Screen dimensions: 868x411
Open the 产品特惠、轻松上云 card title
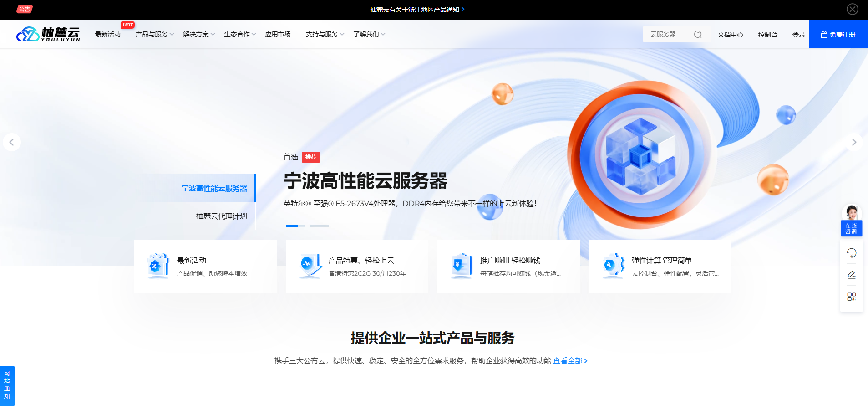click(x=361, y=260)
